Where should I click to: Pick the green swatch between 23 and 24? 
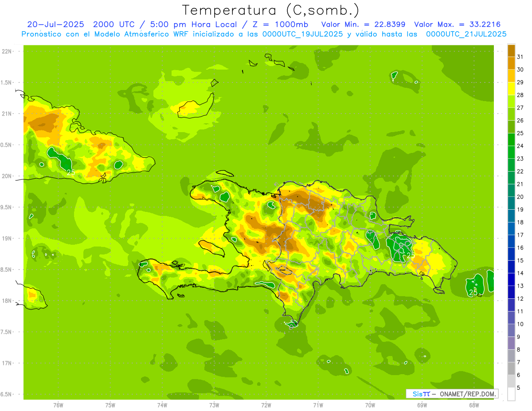[x=511, y=152]
